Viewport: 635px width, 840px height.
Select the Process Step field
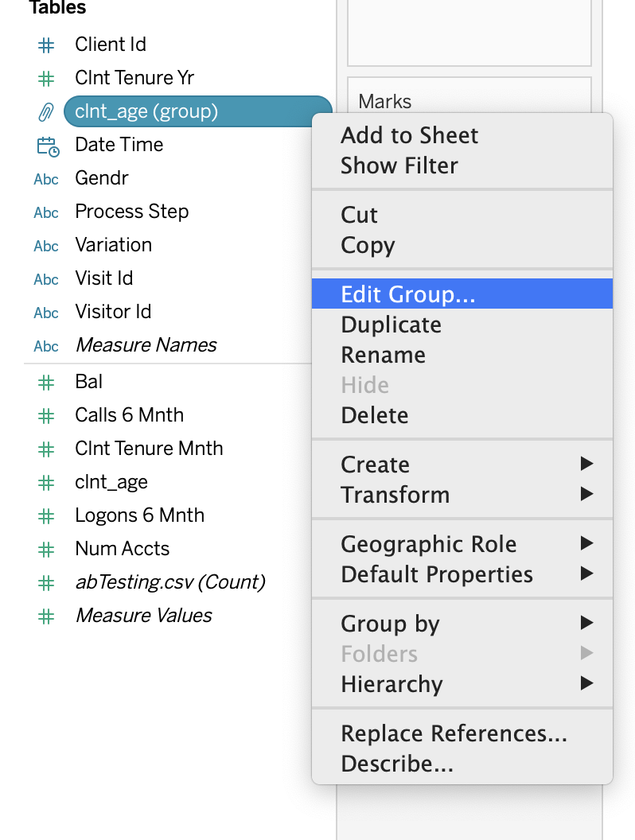pos(131,212)
